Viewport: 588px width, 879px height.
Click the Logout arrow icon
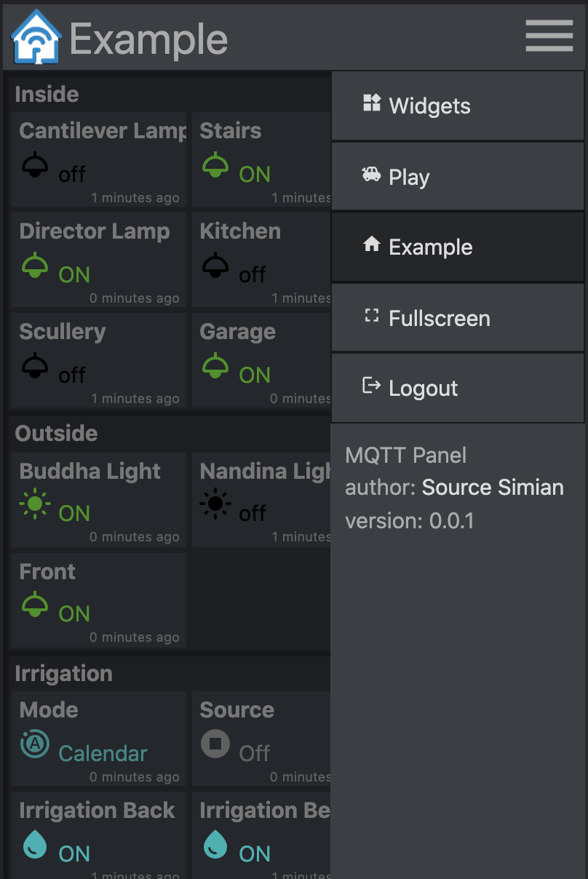click(372, 386)
